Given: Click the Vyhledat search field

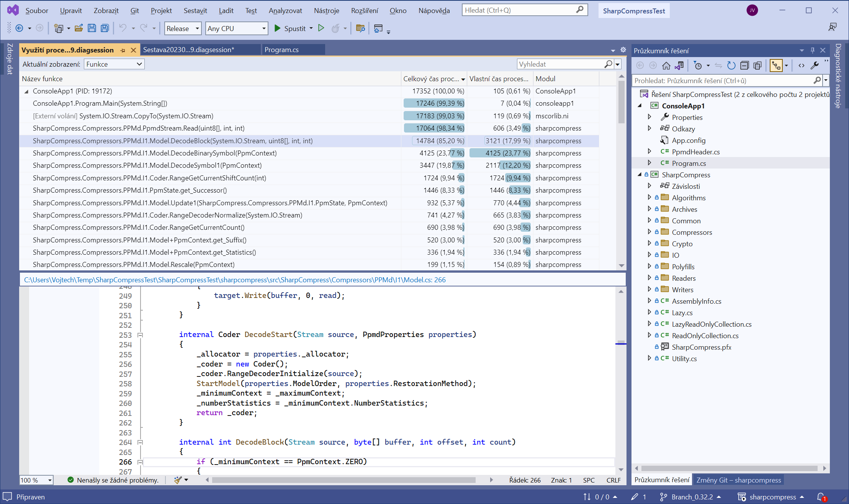Looking at the screenshot, I should (x=563, y=64).
